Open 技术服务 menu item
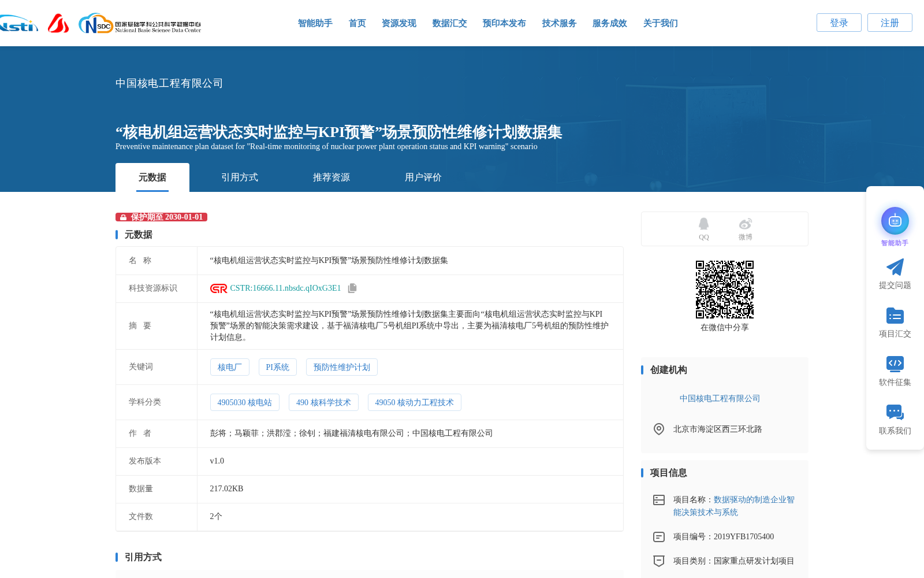 tap(560, 23)
